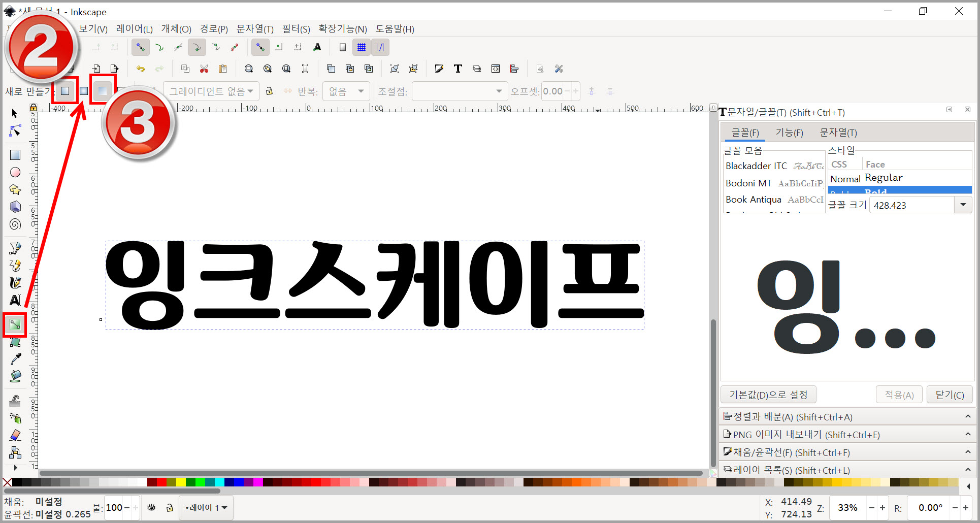This screenshot has height=523, width=980.
Task: Choose linear gradient creation mode
Action: (65, 91)
